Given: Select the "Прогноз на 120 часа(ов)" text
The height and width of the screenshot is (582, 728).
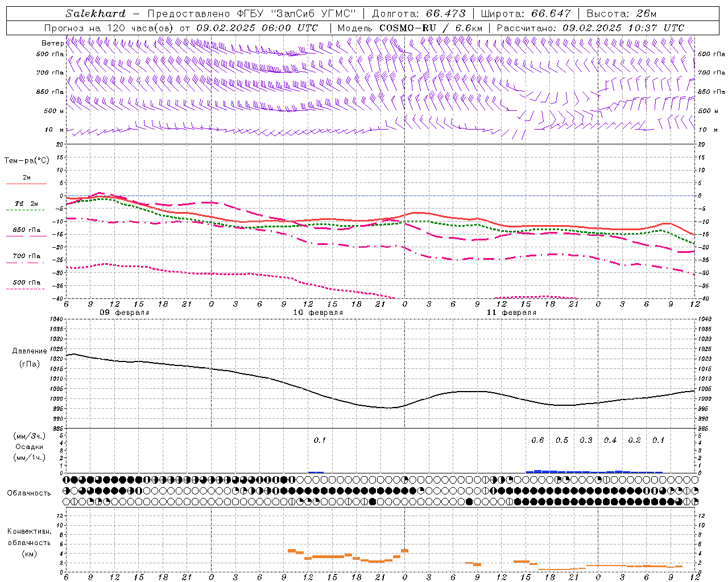Looking at the screenshot, I should (x=110, y=28).
